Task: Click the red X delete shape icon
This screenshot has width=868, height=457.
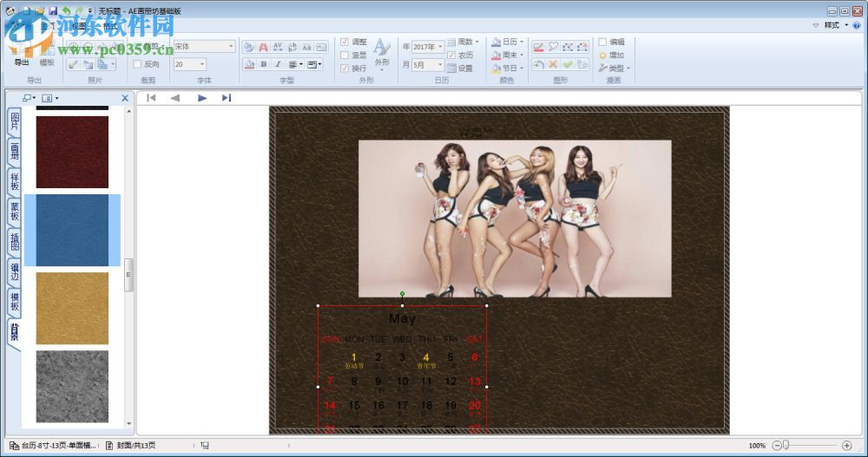Action: click(553, 64)
